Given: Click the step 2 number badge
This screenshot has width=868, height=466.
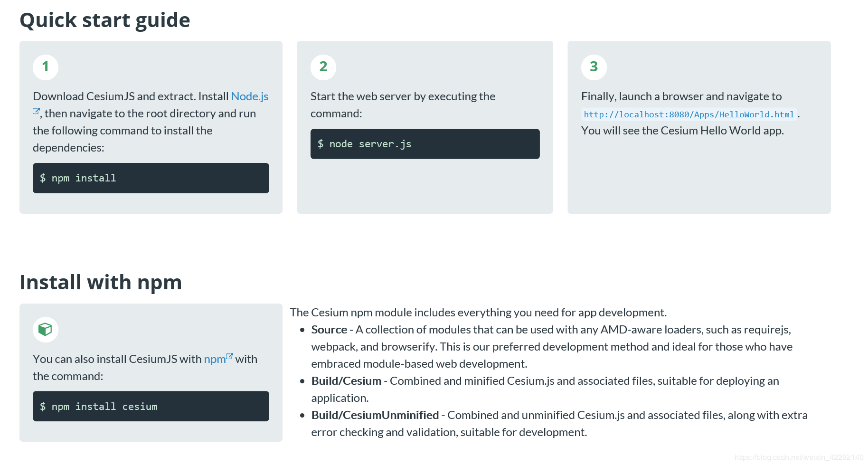Looking at the screenshot, I should click(x=323, y=67).
